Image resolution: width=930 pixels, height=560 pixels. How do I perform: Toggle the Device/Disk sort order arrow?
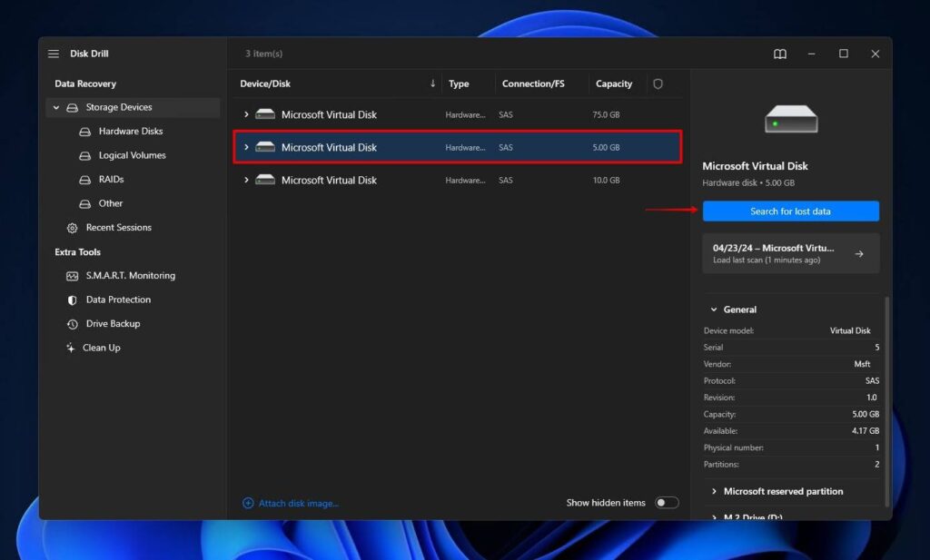tap(434, 83)
